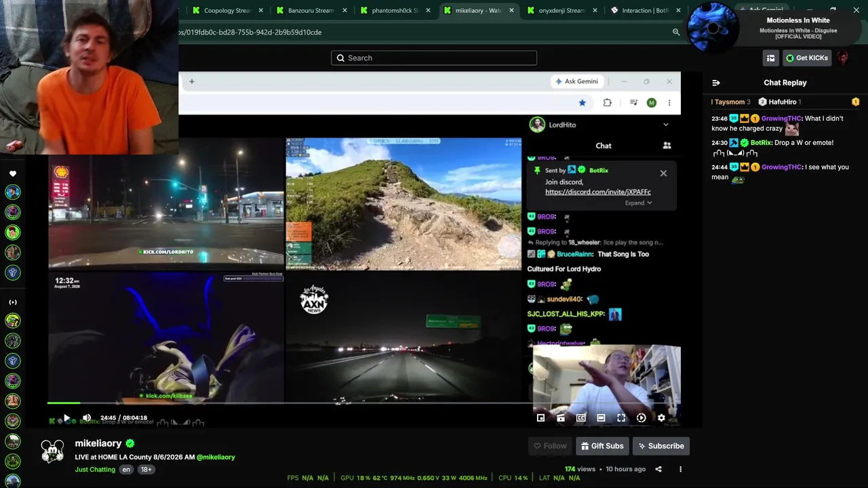Click Taysmom gifter leaderboard entry

click(731, 102)
